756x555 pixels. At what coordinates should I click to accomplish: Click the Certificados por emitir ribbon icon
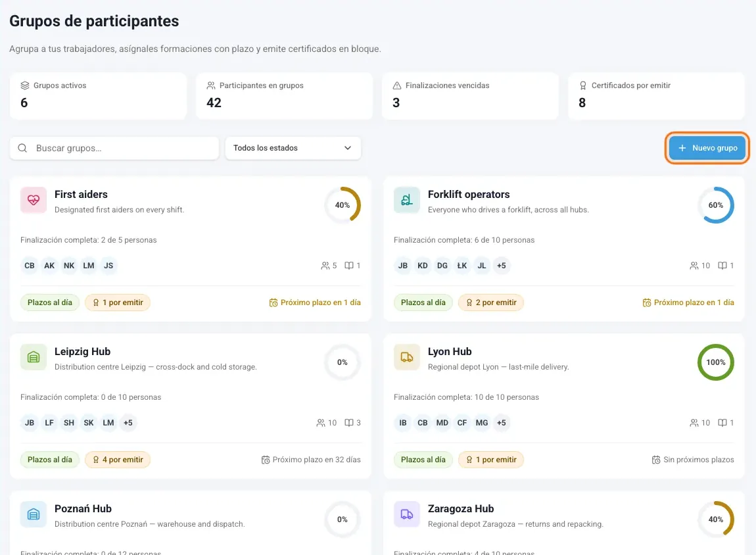coord(583,85)
